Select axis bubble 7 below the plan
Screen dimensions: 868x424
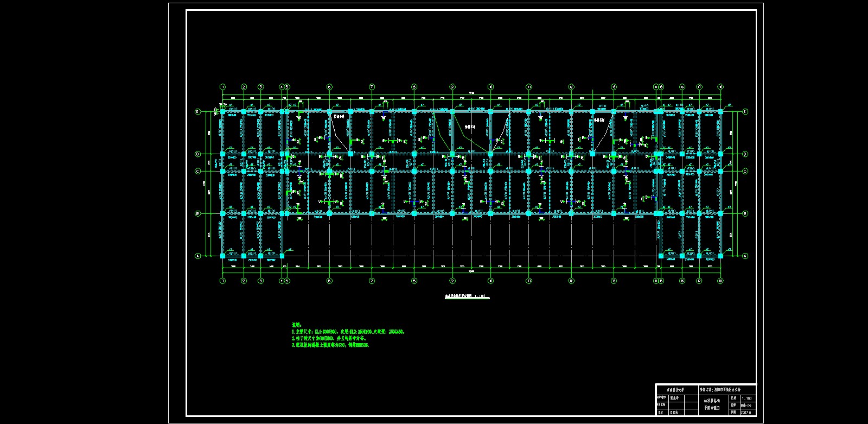click(x=372, y=281)
